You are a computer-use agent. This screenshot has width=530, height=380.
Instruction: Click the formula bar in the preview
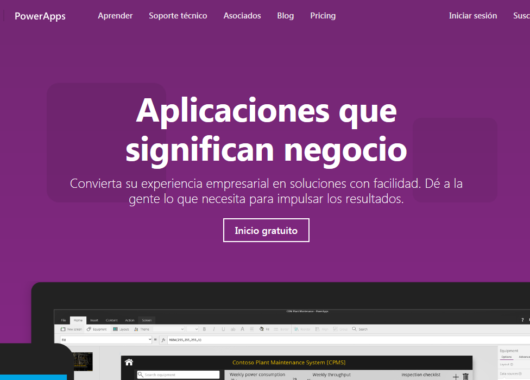tap(348, 339)
